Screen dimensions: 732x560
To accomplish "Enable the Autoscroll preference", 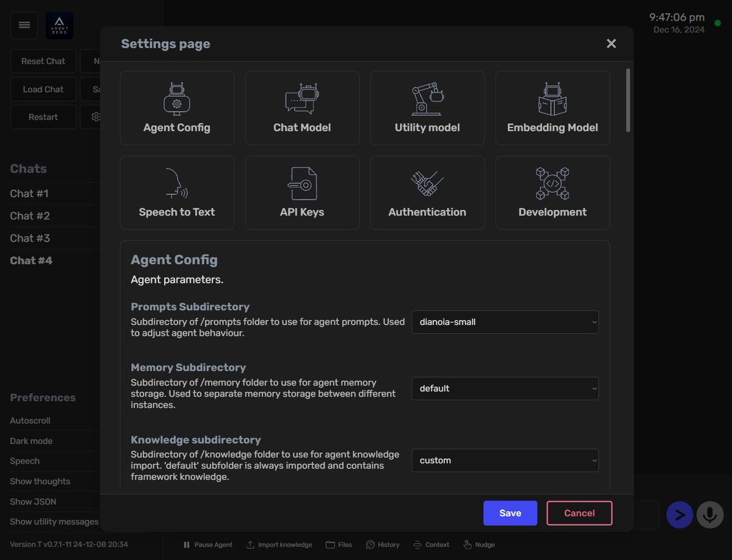I will [x=29, y=420].
